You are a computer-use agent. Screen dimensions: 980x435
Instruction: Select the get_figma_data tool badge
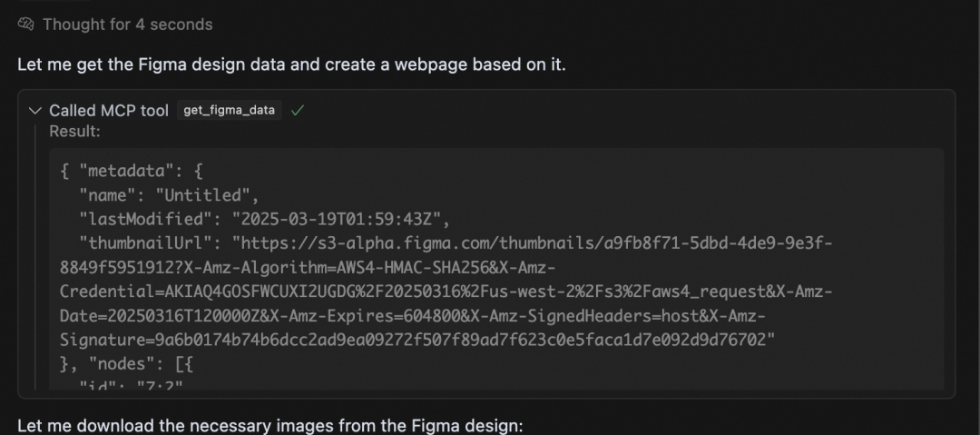click(230, 110)
